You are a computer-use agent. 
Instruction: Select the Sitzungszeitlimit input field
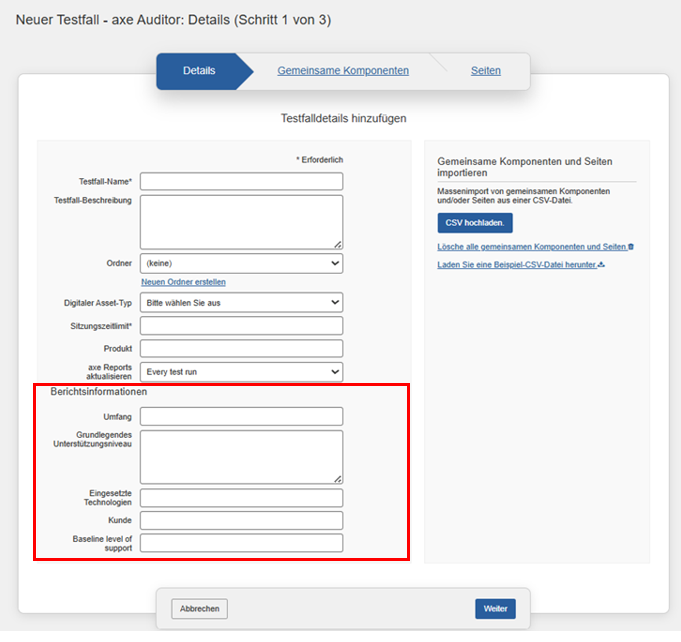click(241, 326)
